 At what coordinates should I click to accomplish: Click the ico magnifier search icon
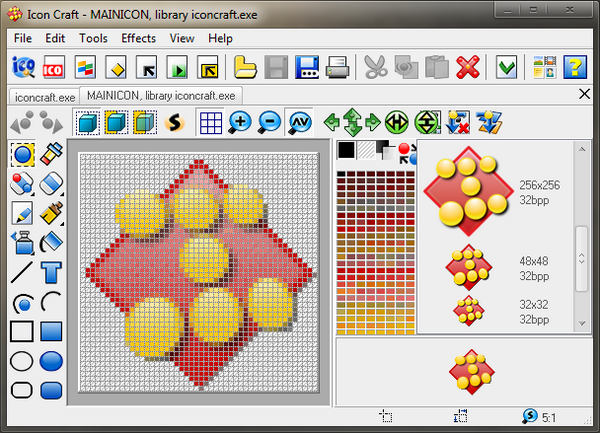[x=24, y=67]
